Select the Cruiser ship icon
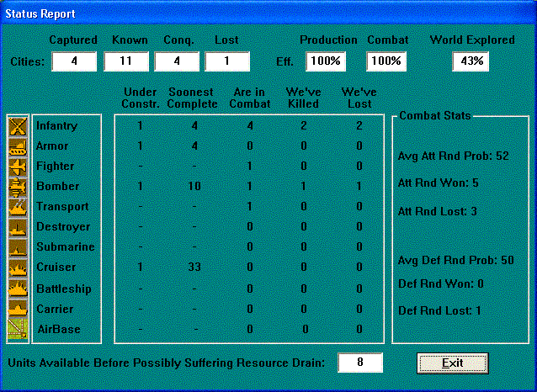This screenshot has width=537, height=392. [18, 268]
